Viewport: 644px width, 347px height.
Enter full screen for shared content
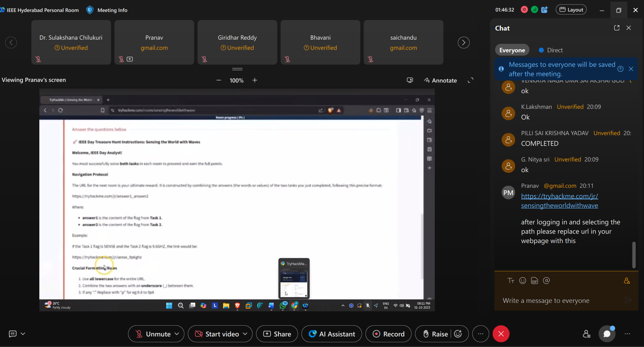tap(470, 80)
